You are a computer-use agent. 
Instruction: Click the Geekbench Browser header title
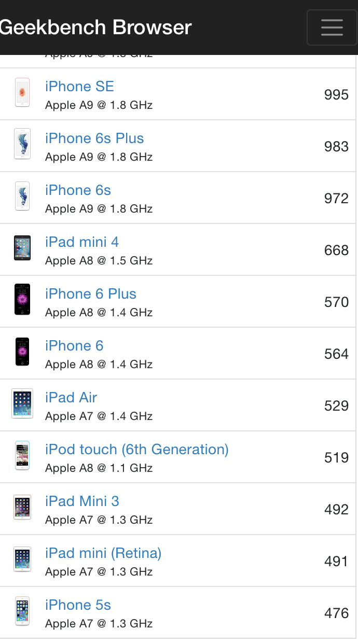(x=96, y=27)
